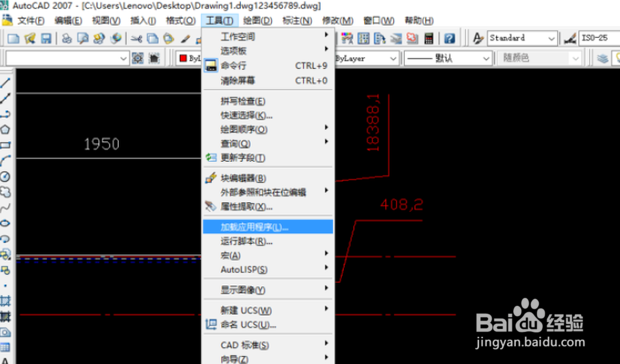Open the Layer Properties Manager stacked icon
The width and height of the screenshot is (620, 364).
603,58
